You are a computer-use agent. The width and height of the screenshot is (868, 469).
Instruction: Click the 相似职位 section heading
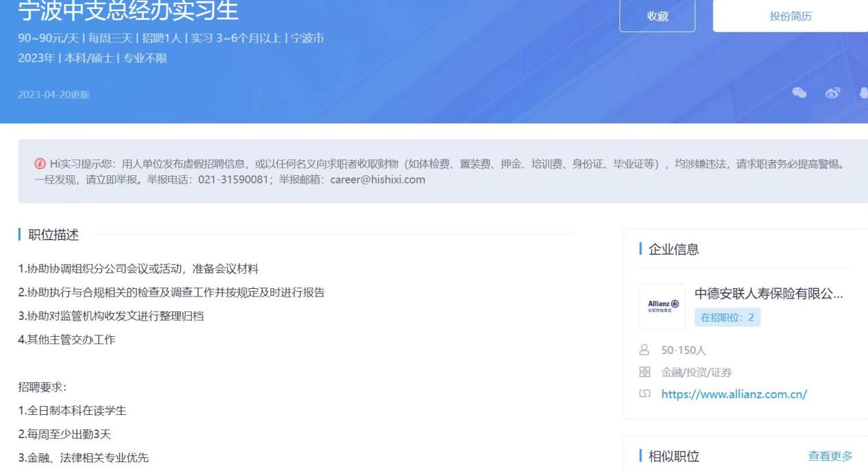point(674,457)
